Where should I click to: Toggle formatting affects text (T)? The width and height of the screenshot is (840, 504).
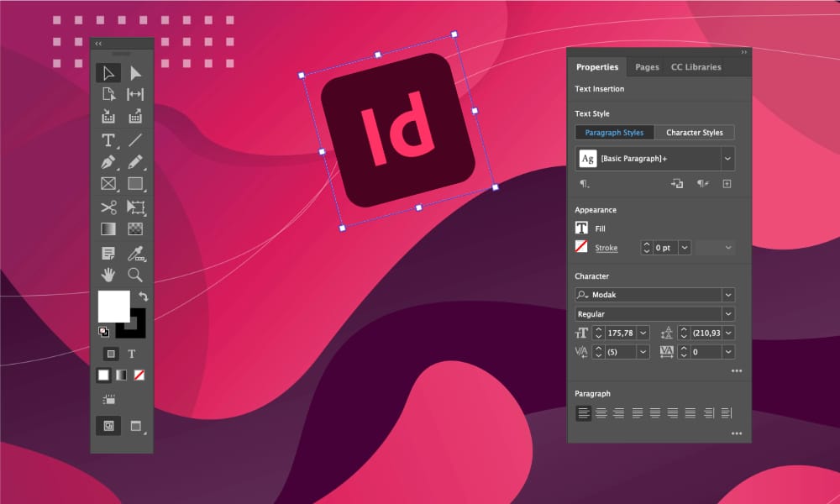(x=132, y=354)
